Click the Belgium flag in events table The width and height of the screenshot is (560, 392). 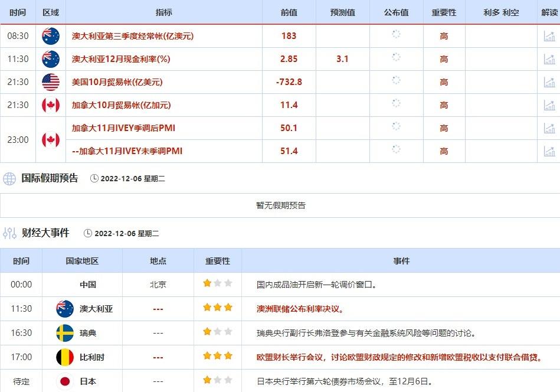pos(64,357)
